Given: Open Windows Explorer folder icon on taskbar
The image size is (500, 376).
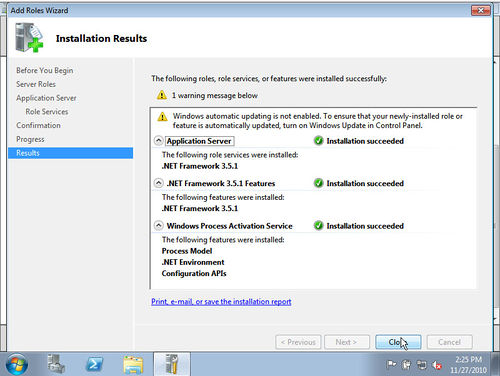Looking at the screenshot, I should coord(133,365).
